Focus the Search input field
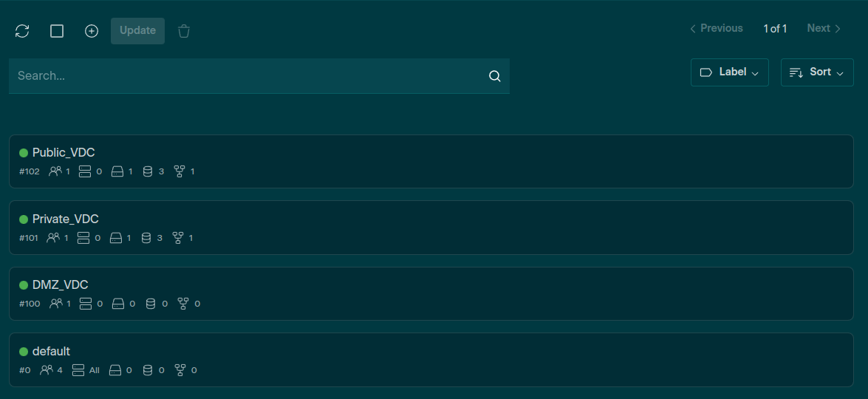The height and width of the screenshot is (399, 868). (247, 76)
